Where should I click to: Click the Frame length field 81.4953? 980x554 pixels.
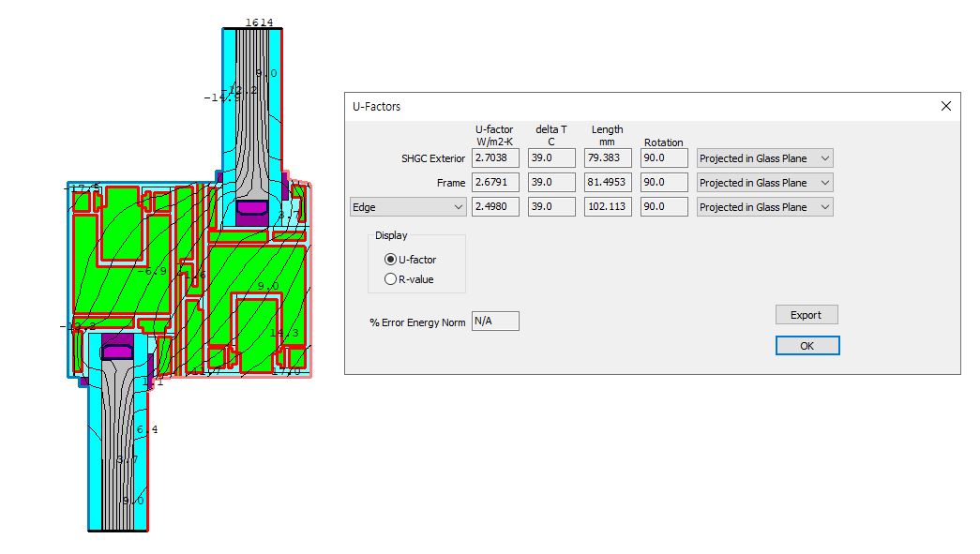(608, 183)
